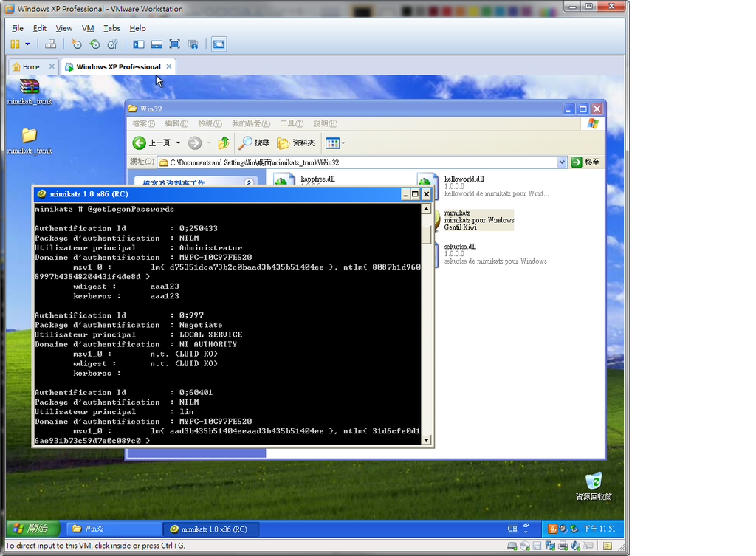
Task: Open the 工具(T) menu in Win32 window
Action: [x=292, y=123]
